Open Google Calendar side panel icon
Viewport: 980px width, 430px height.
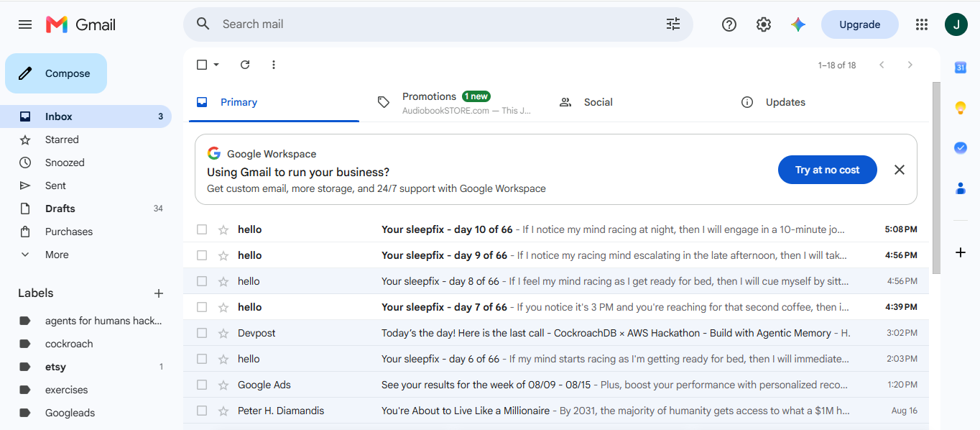961,68
